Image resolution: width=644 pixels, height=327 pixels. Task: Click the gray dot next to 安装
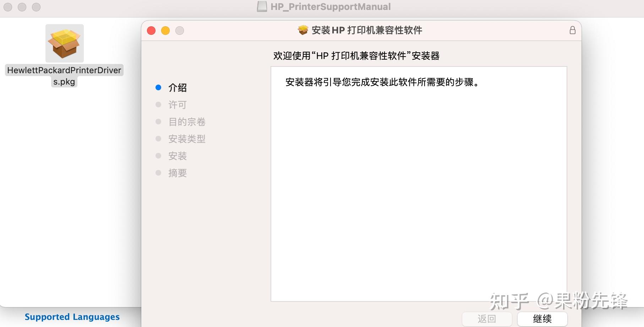[x=158, y=156]
